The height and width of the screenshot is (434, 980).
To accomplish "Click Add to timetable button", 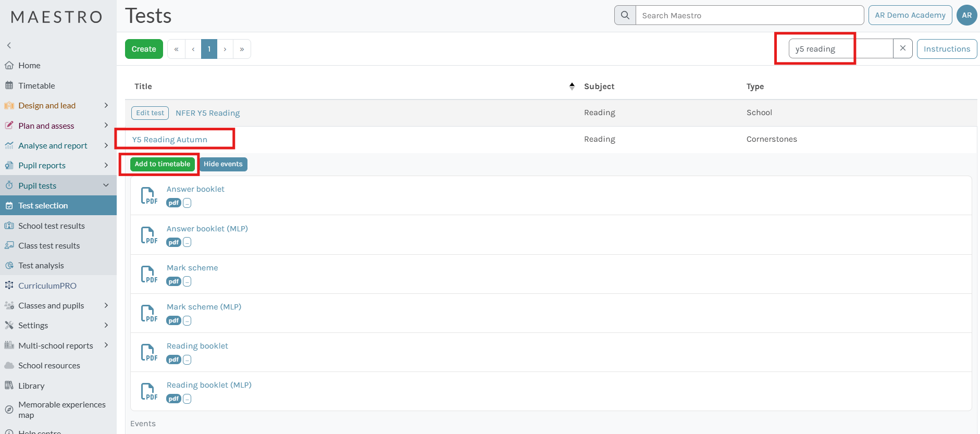I will click(163, 164).
